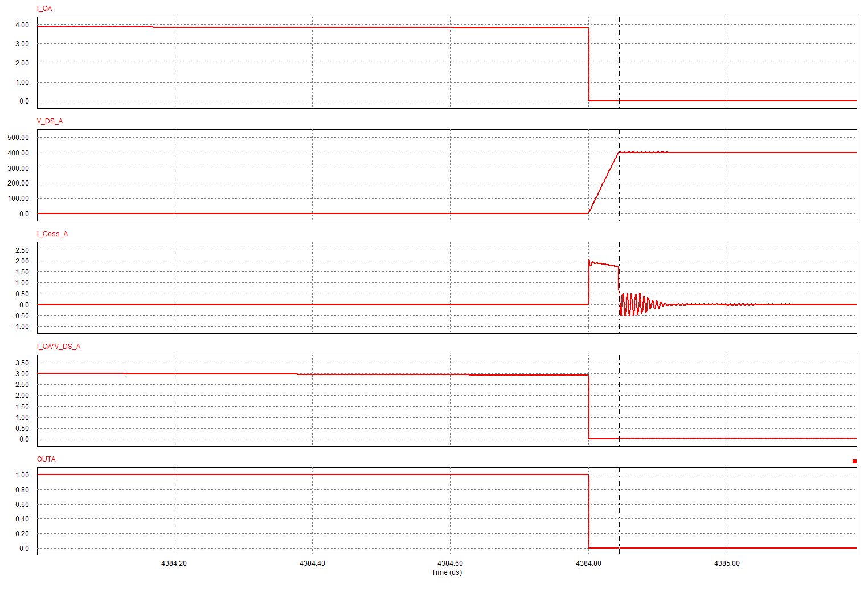Screen dimensions: 868x589
Task: Click the 300.00 value on V_DS_A axis
Action: point(18,168)
